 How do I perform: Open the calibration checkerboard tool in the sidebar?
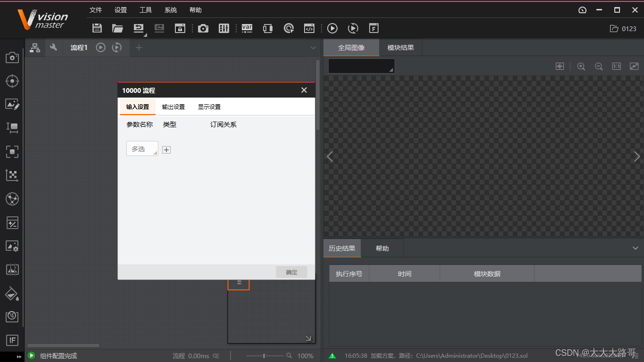[x=12, y=175]
